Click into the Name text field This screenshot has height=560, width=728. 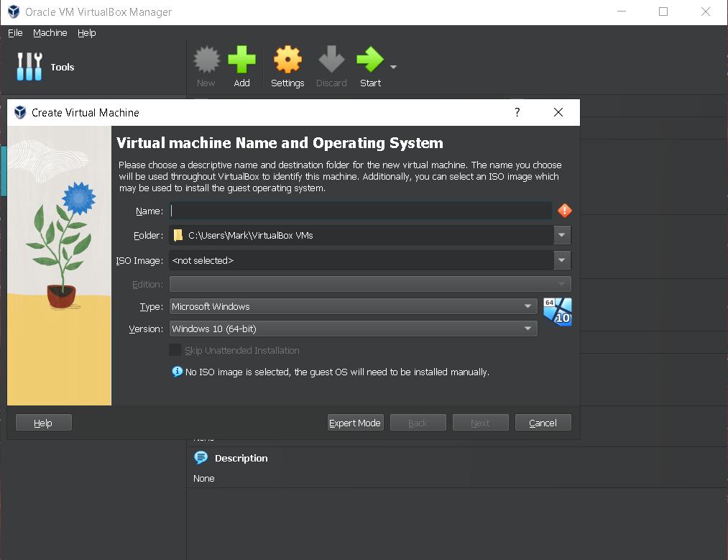(x=361, y=211)
